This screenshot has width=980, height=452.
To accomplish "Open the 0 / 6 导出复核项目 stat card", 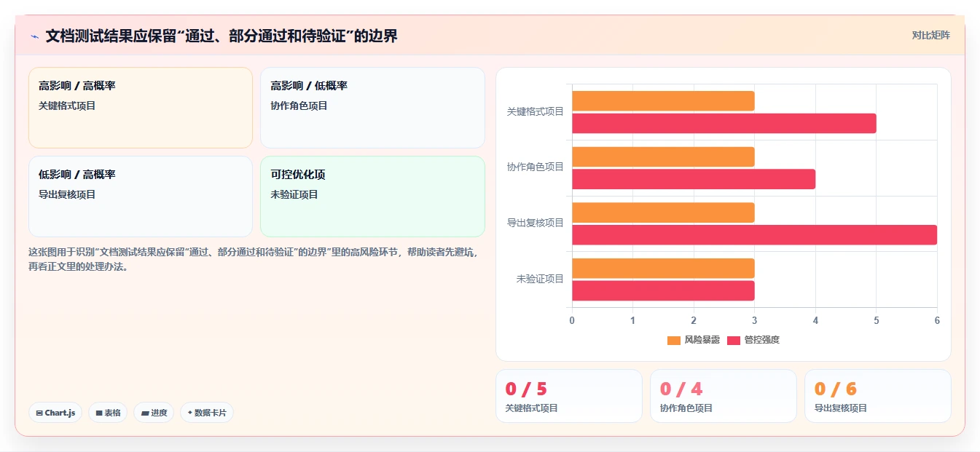I will (x=878, y=396).
